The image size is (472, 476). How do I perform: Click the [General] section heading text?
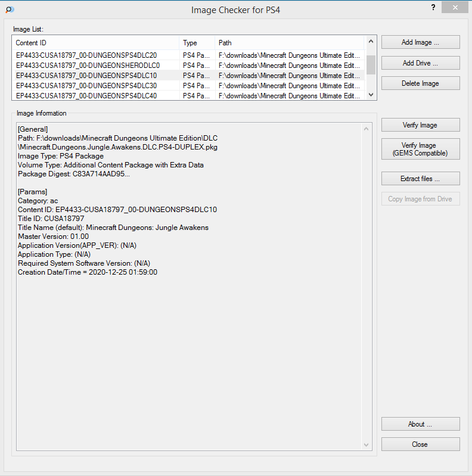[33, 129]
